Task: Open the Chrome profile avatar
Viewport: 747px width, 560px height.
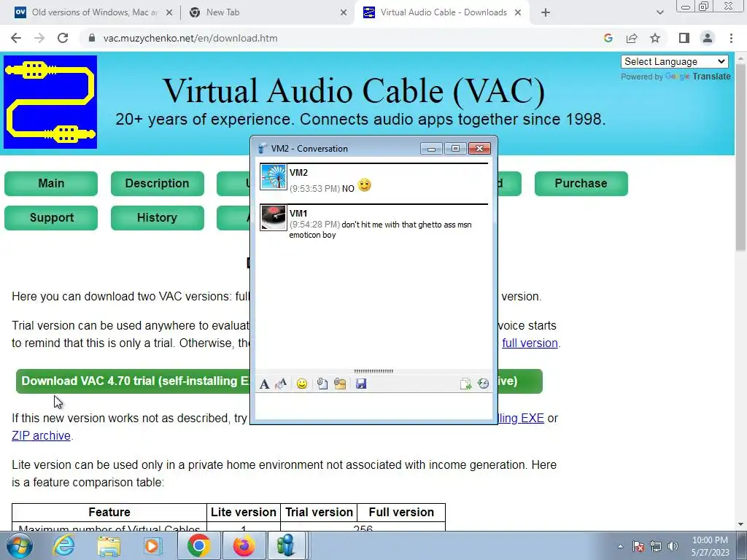Action: tap(708, 38)
